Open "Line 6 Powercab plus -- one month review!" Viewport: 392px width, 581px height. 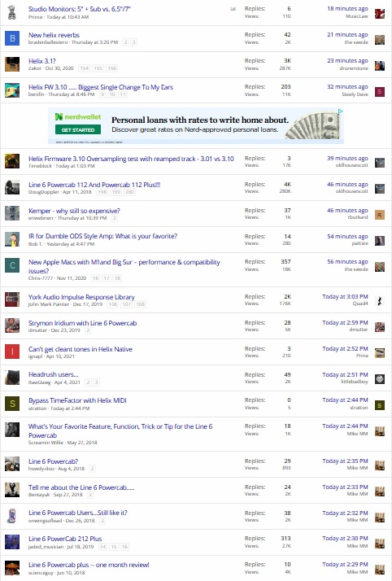pos(89,565)
